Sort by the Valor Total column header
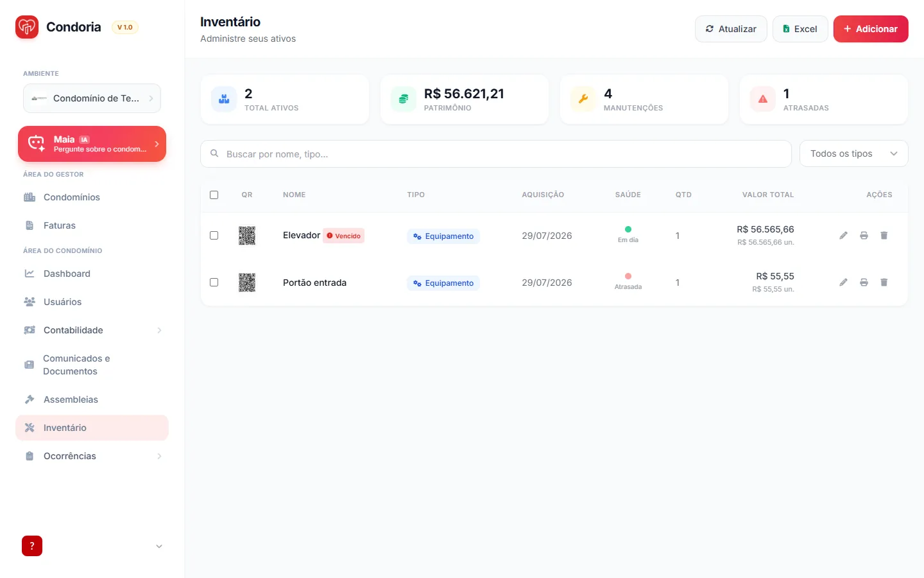This screenshot has height=578, width=924. 768,195
